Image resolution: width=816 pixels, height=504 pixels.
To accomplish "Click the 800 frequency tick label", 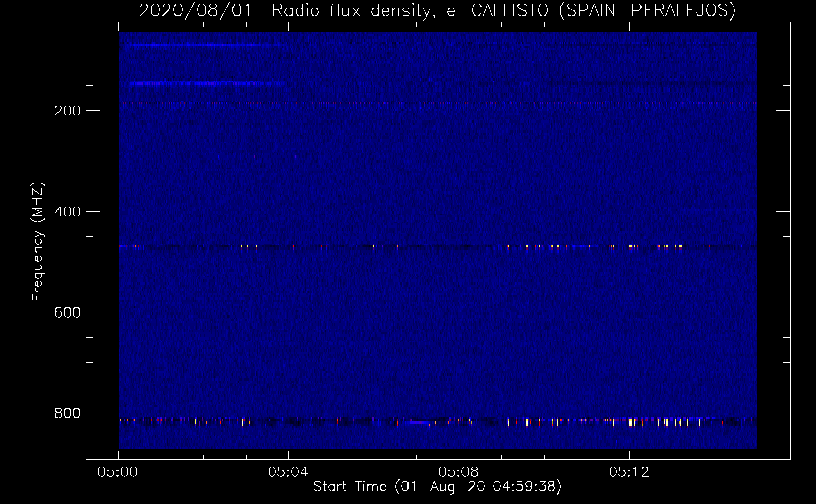I will point(68,413).
